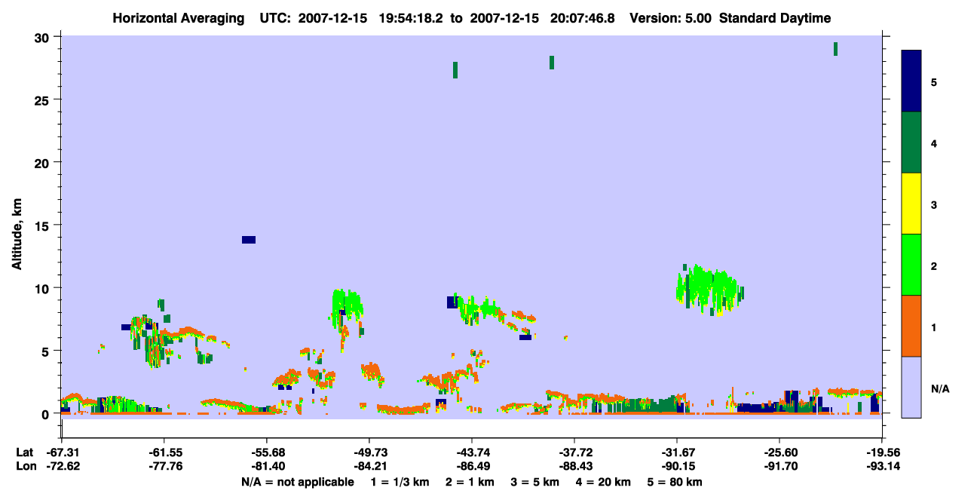980x503 pixels.
Task: Click longitude value -84.21
Action: point(369,466)
